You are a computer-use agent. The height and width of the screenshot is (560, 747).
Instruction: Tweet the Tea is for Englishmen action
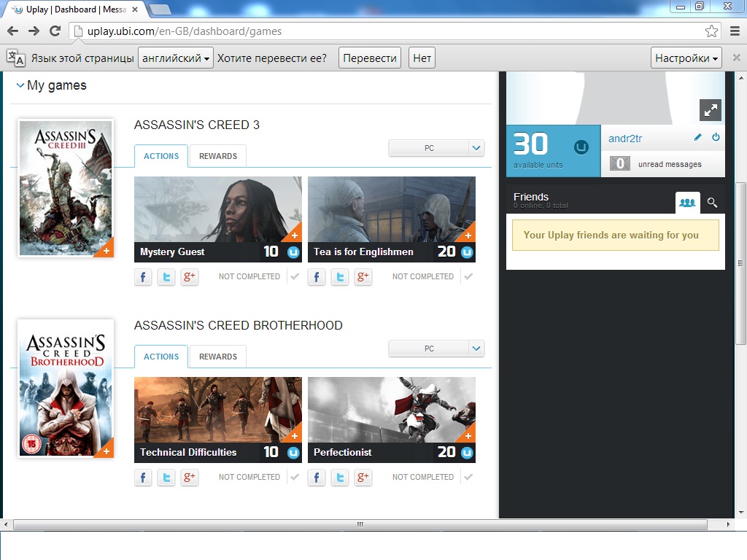coord(340,276)
